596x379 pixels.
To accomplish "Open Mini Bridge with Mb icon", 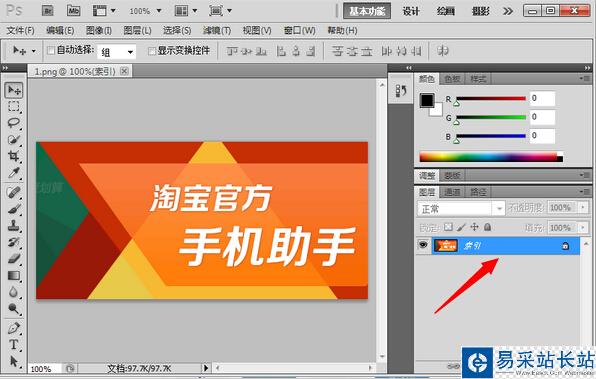I will pos(74,11).
